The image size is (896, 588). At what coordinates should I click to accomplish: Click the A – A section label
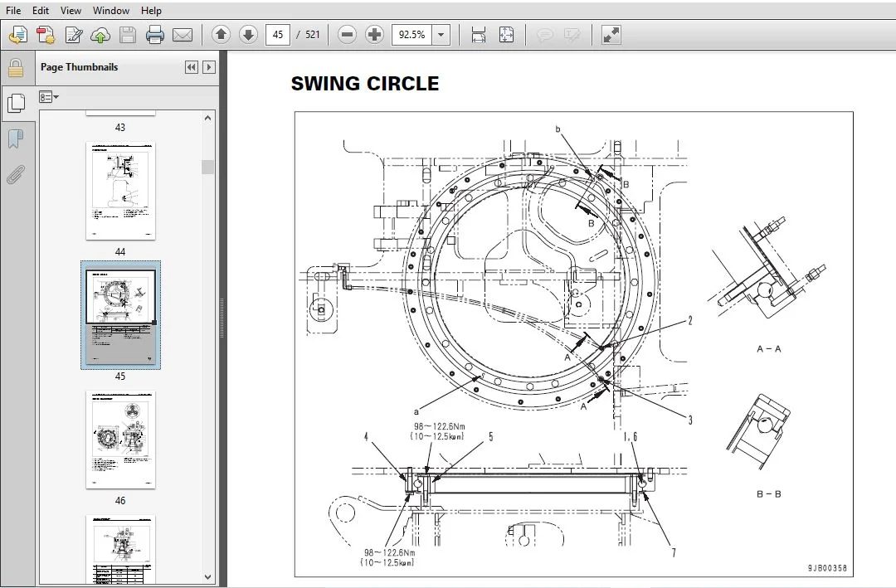768,348
